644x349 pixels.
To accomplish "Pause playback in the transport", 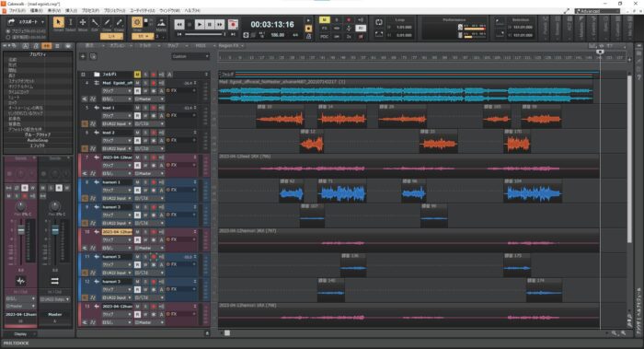I will 210,25.
